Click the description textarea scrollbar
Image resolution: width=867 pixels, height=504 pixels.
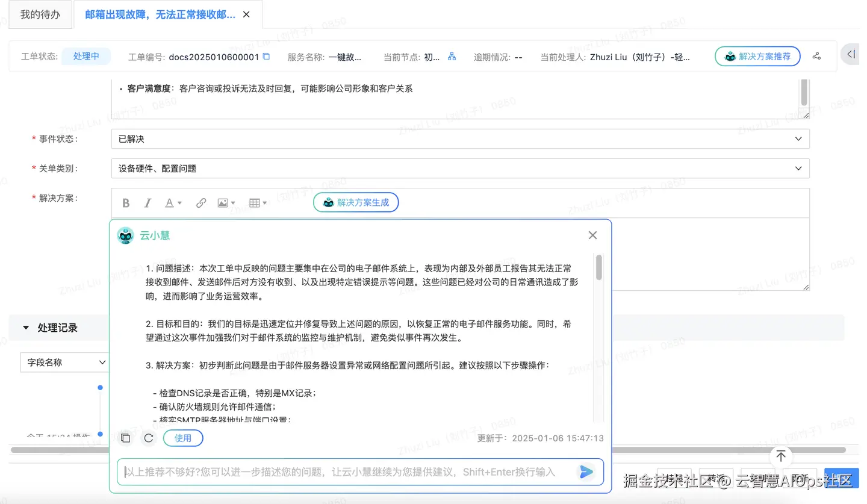tap(804, 93)
